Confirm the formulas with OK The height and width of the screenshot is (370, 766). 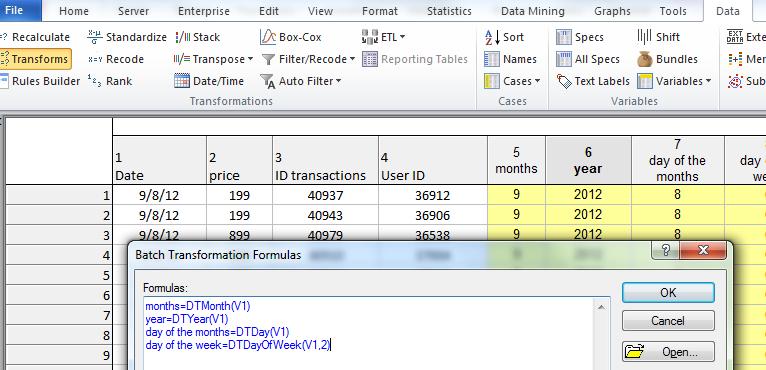pos(668,293)
